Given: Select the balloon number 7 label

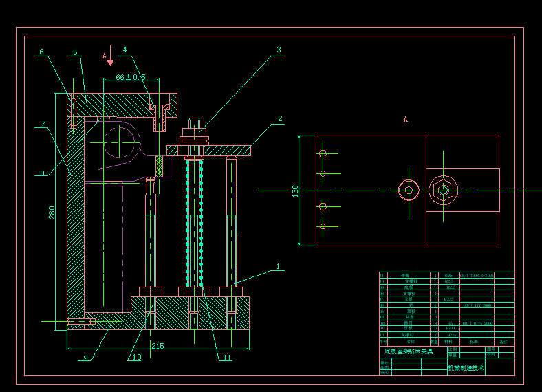Looking at the screenshot, I should pos(43,124).
